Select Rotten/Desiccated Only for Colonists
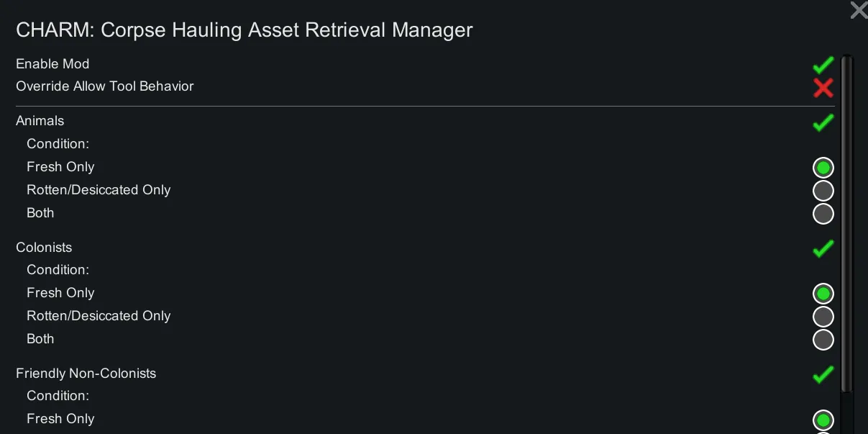 tap(823, 317)
